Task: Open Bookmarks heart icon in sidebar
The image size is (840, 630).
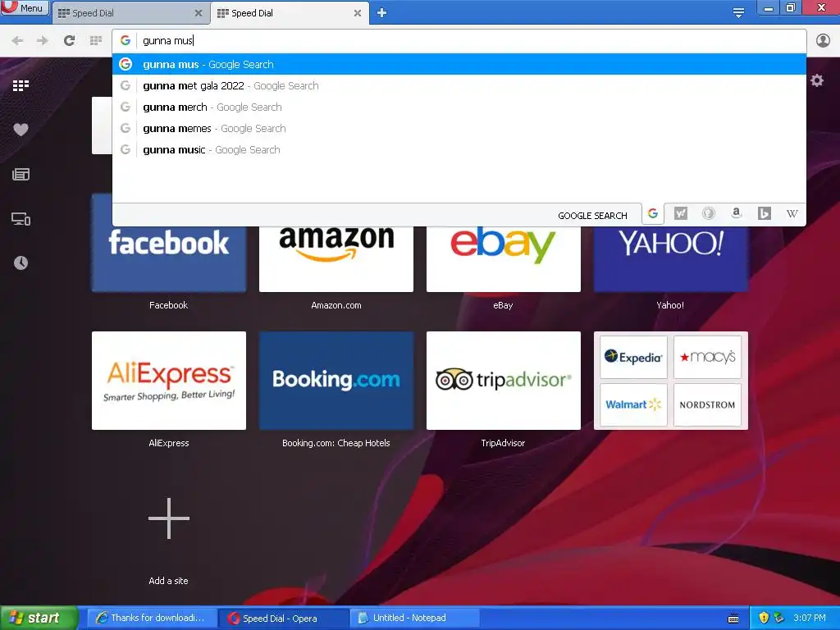Action: click(21, 130)
